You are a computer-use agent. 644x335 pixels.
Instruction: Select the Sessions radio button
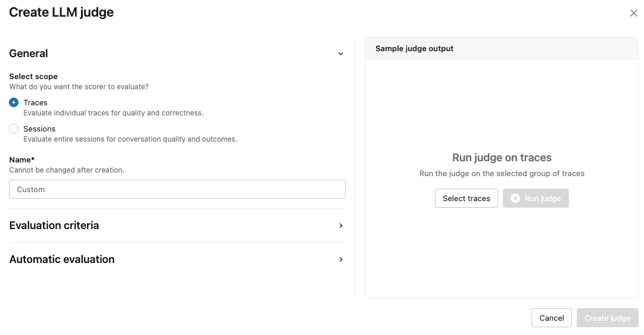point(14,129)
